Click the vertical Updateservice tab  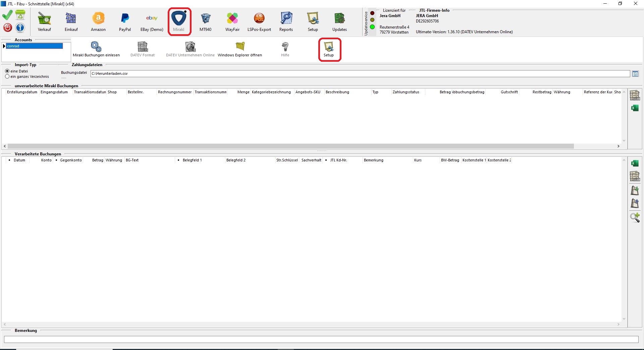(x=366, y=23)
